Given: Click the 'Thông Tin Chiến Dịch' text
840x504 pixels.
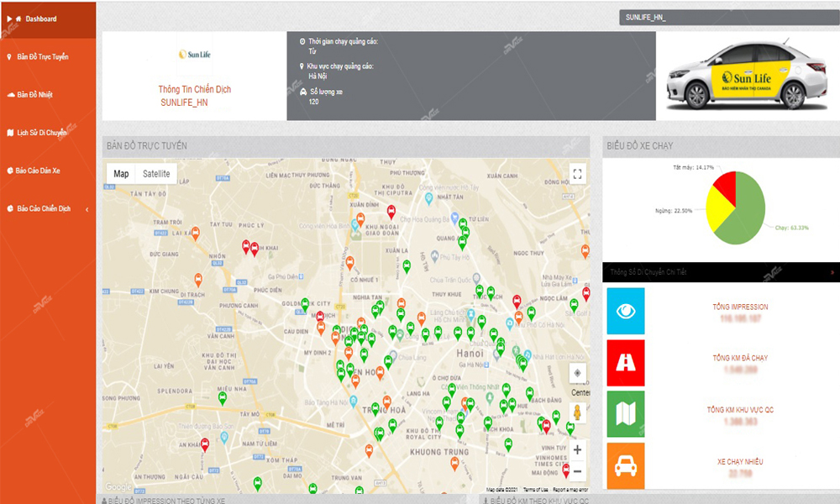Looking at the screenshot, I should [195, 89].
